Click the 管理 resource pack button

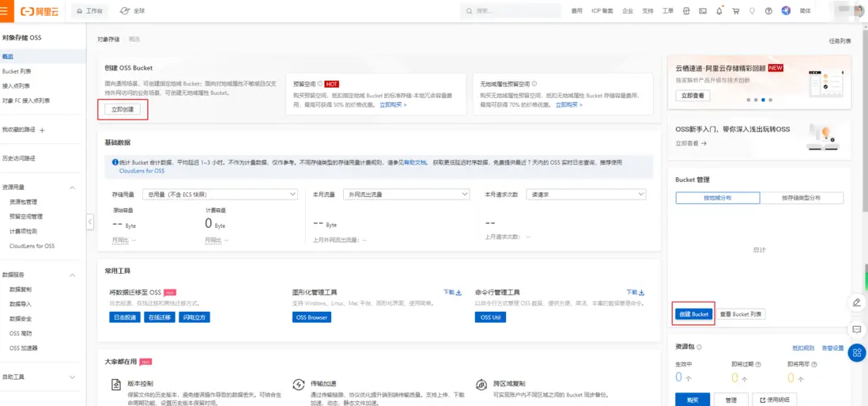731,400
